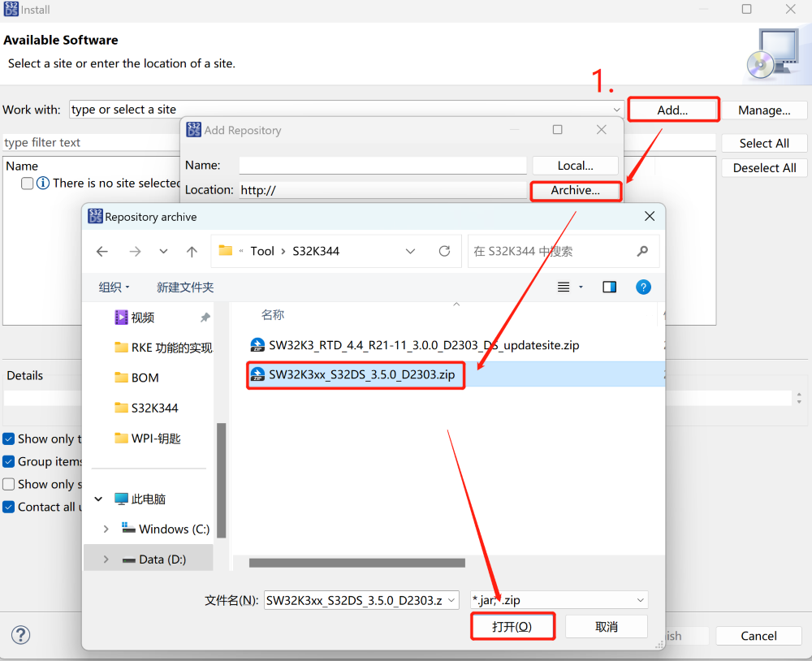Image resolution: width=812 pixels, height=661 pixels.
Task: Click Cancel in Install window
Action: coord(758,636)
